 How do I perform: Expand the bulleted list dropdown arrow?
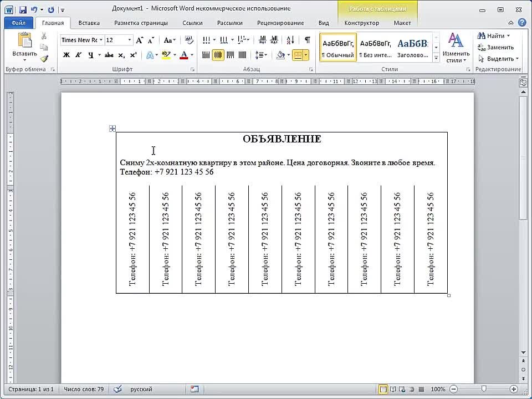coord(214,40)
